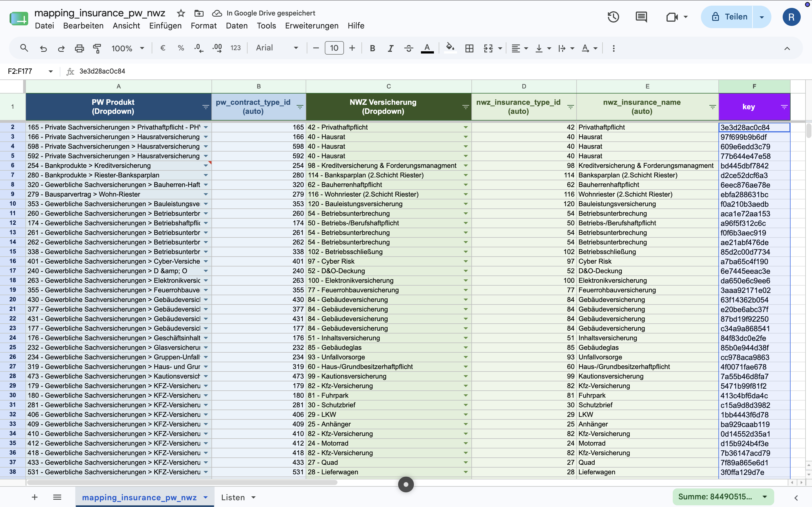Click the font size input field
This screenshot has width=812, height=507.
point(334,48)
